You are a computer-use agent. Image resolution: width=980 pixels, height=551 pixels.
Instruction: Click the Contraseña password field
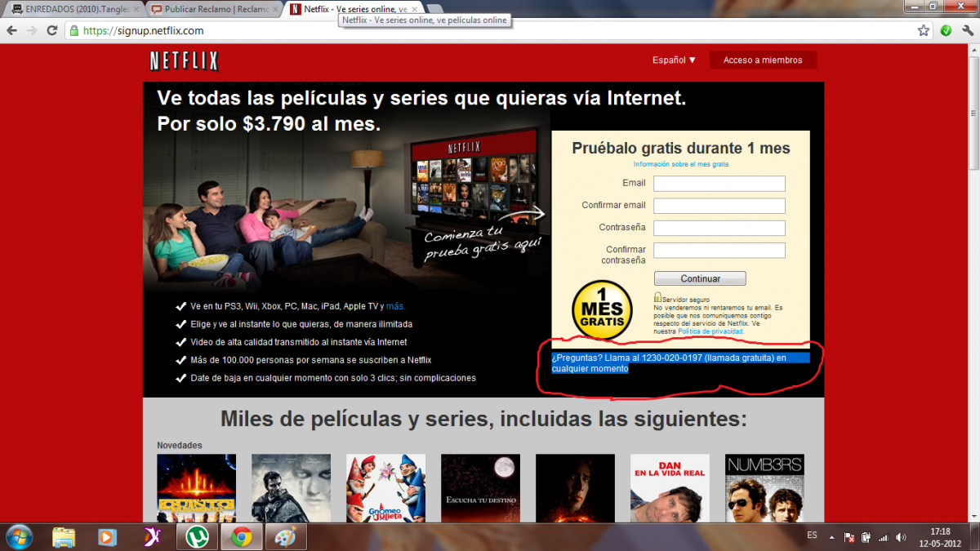719,228
